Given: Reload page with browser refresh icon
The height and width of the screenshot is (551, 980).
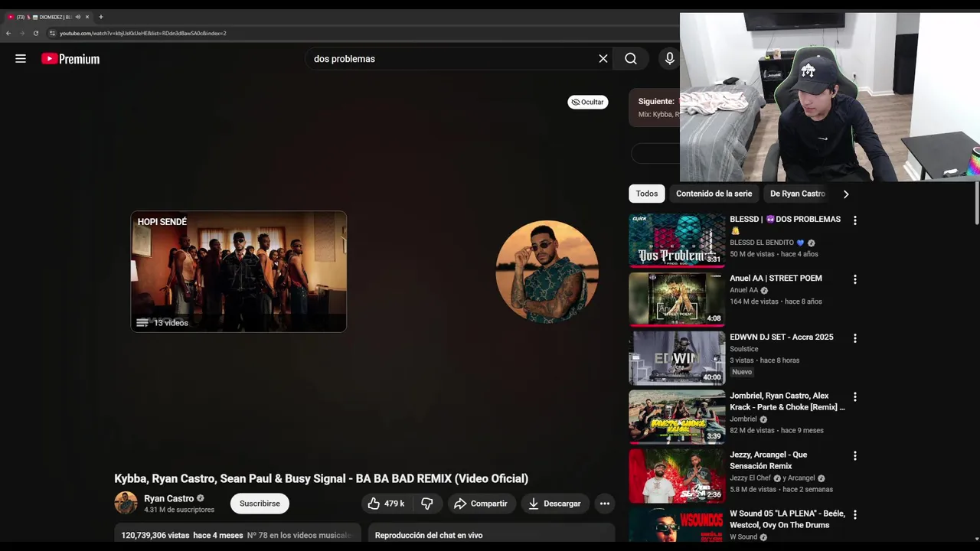Looking at the screenshot, I should [x=35, y=33].
